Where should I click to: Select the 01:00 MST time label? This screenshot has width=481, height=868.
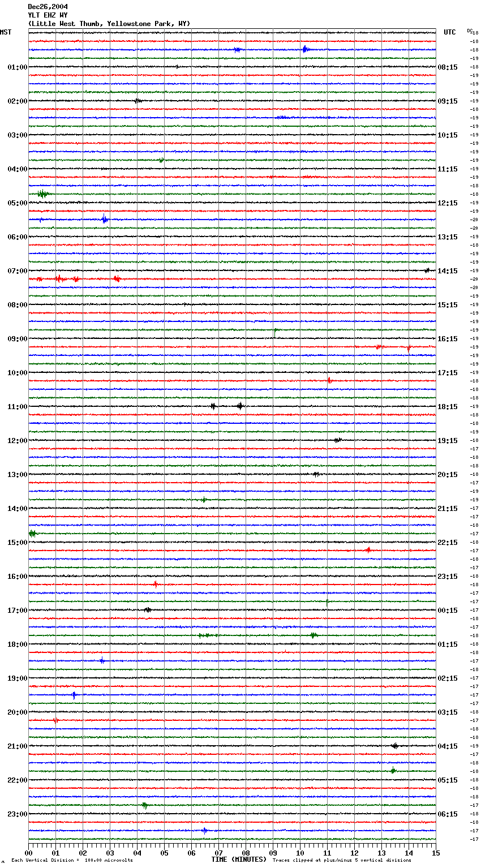(x=18, y=67)
